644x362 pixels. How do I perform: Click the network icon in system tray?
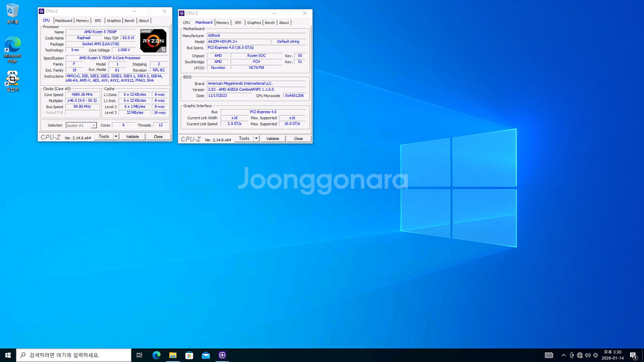pyautogui.click(x=579, y=355)
